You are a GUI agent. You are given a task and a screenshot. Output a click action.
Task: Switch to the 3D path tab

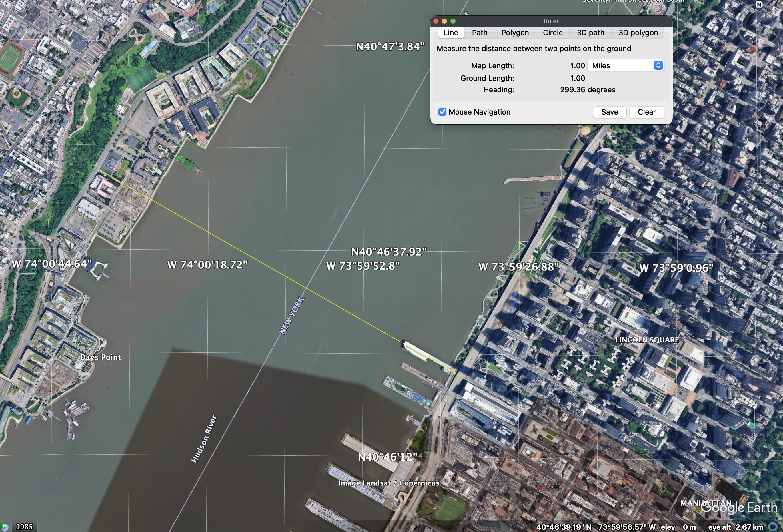point(590,32)
